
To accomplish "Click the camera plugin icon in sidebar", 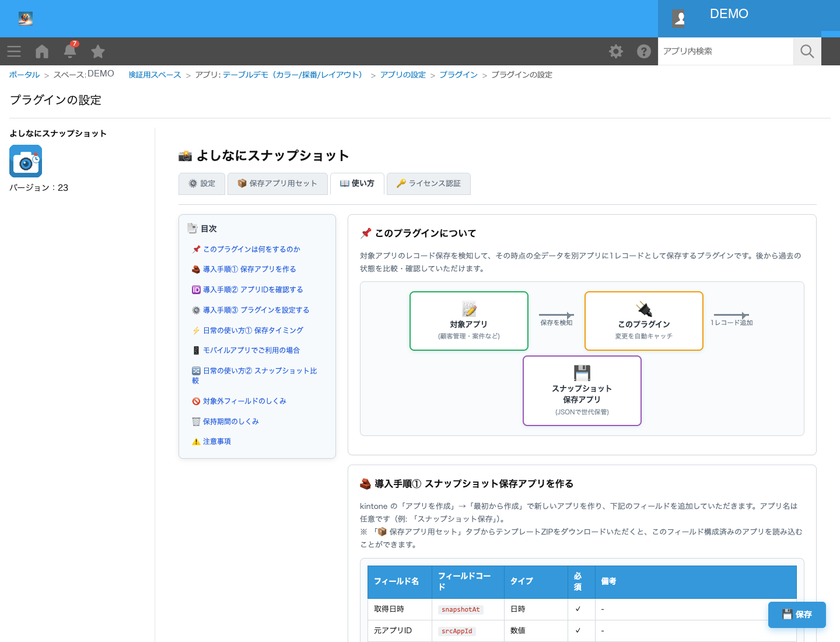I will (x=26, y=161).
